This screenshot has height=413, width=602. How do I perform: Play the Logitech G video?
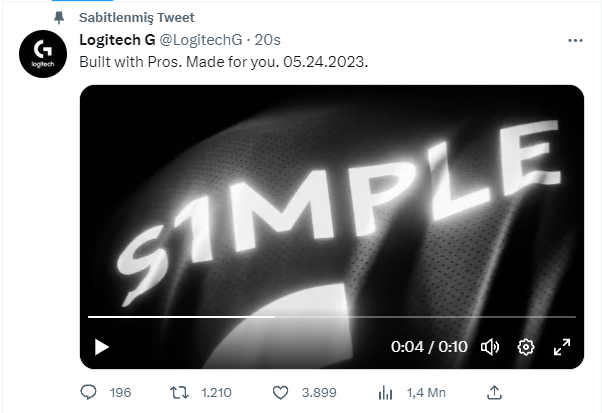click(101, 347)
